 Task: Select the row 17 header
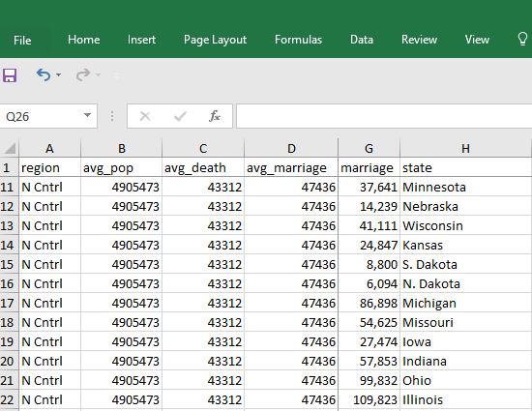click(7, 303)
